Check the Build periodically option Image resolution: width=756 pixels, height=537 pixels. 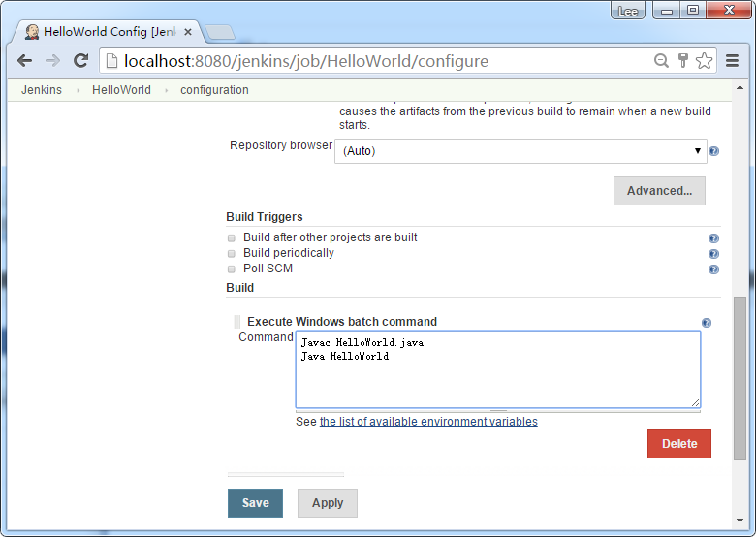[x=232, y=253]
